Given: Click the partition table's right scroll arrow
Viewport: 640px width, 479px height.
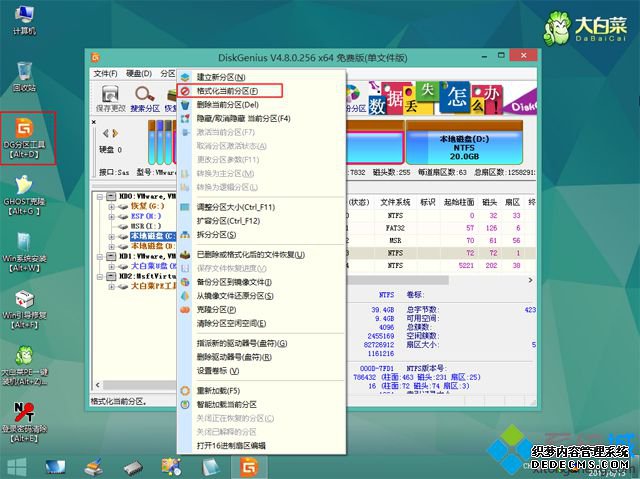Looking at the screenshot, I should [x=531, y=280].
